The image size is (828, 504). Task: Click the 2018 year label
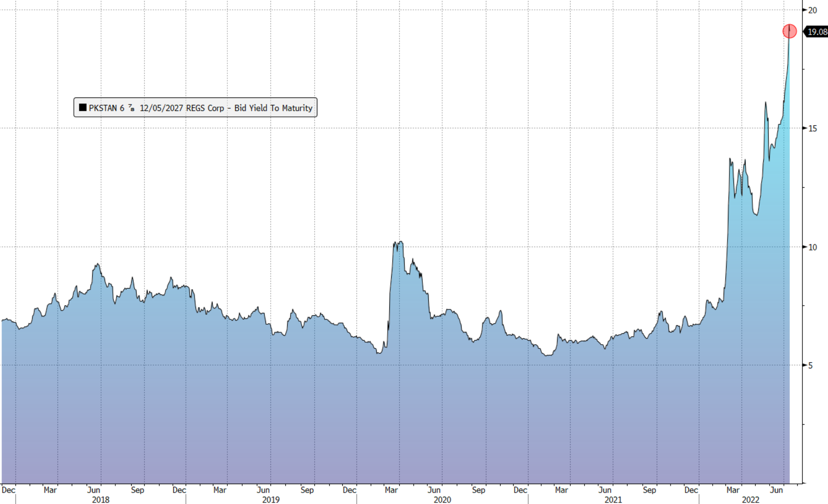[x=101, y=499]
